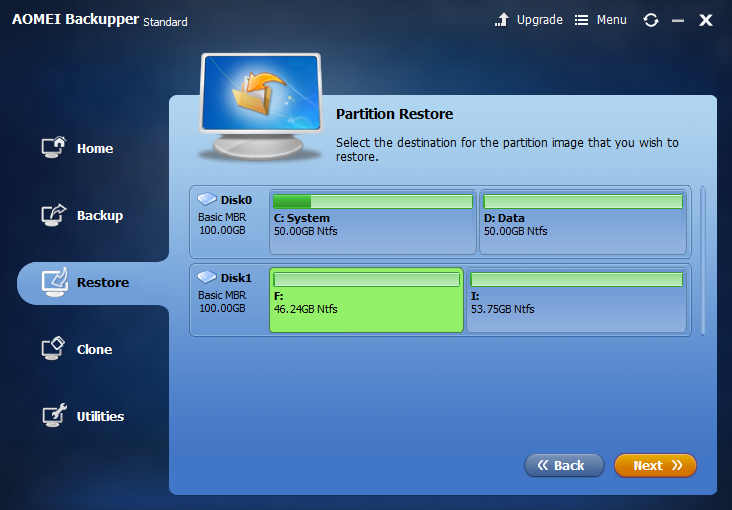Open the Utilities wrench icon
Viewport: 732px width, 510px height.
(x=54, y=415)
